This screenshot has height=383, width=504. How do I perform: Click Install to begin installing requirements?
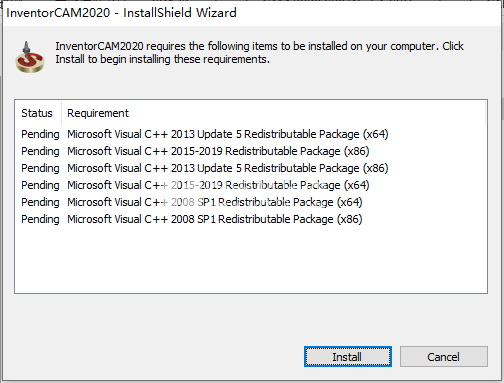(348, 357)
